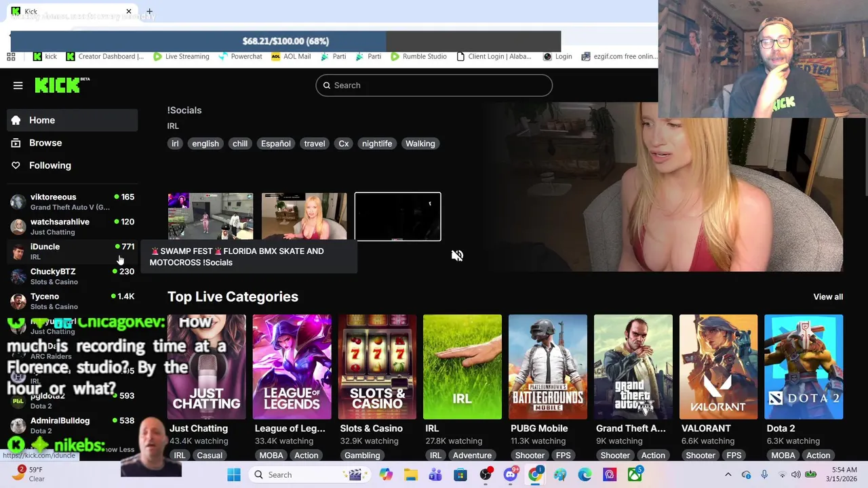Image resolution: width=868 pixels, height=488 pixels.
Task: Select the chill tag
Action: coord(240,144)
